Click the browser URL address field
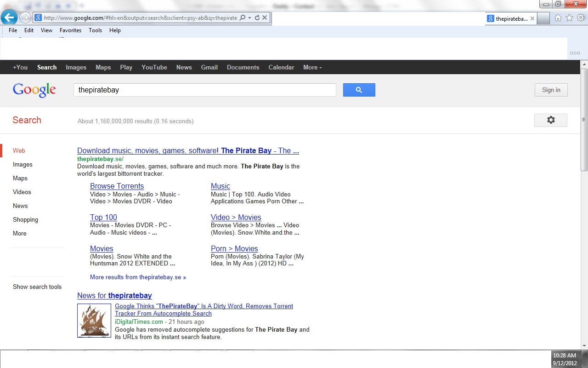Screen dimensions: 588x368 [x=141, y=18]
